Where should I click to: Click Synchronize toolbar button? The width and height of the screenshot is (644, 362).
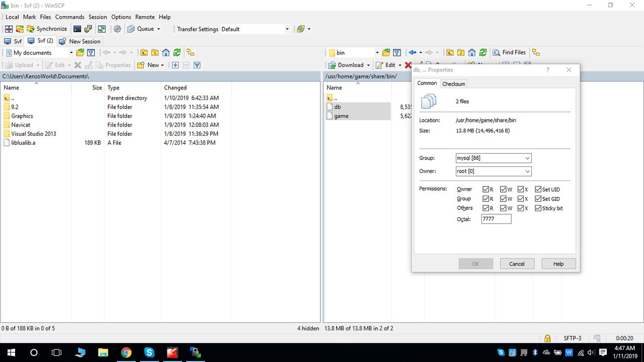47,29
